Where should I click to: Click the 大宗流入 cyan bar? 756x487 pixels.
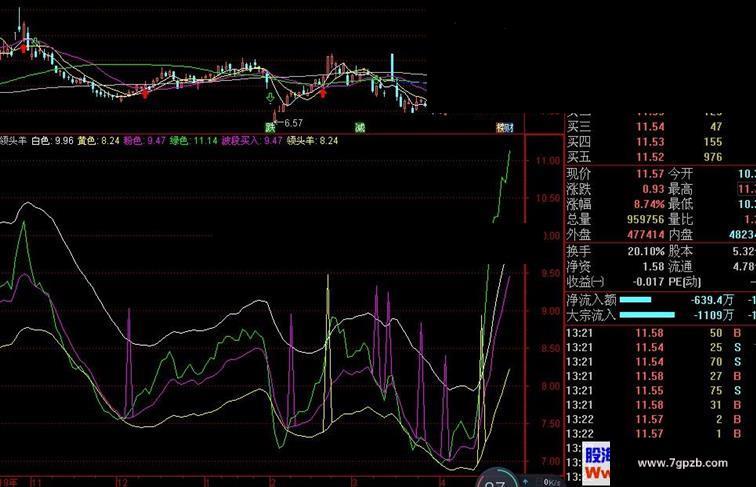647,315
